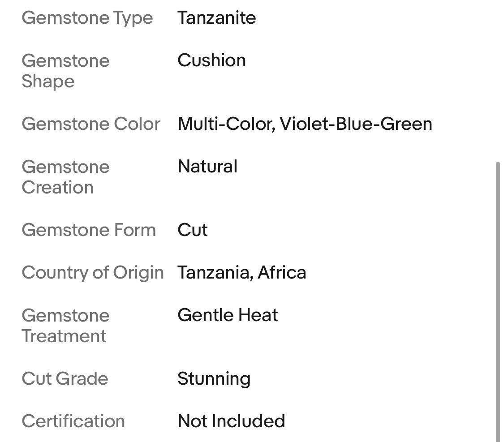Click the Gemstone Color label
504x442 pixels.
(x=90, y=124)
